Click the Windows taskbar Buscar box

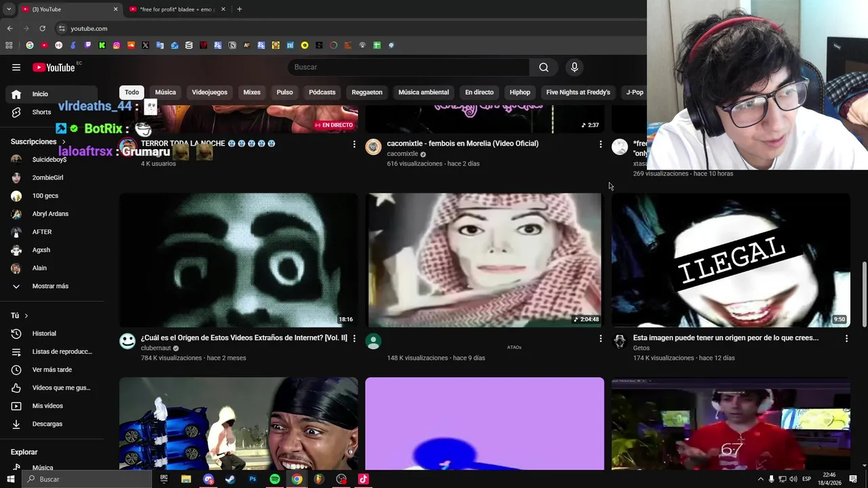pyautogui.click(x=86, y=479)
